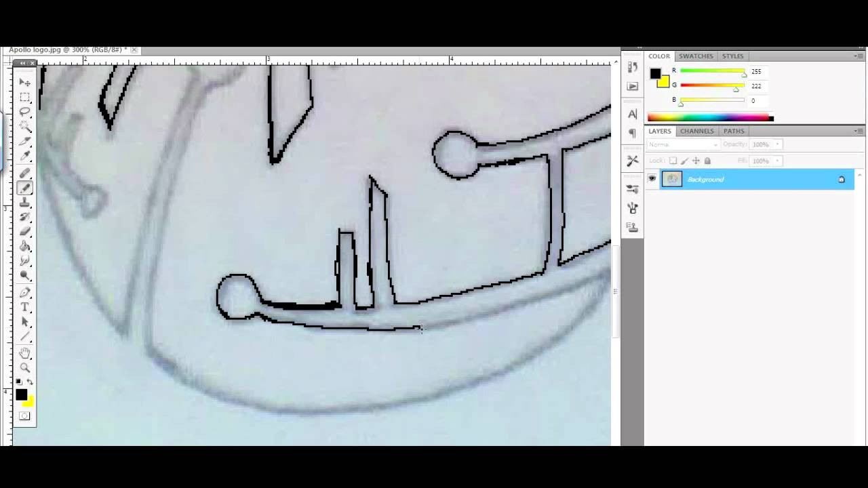Viewport: 868px width, 488px height.
Task: Toggle lock all padlock
Action: click(707, 161)
